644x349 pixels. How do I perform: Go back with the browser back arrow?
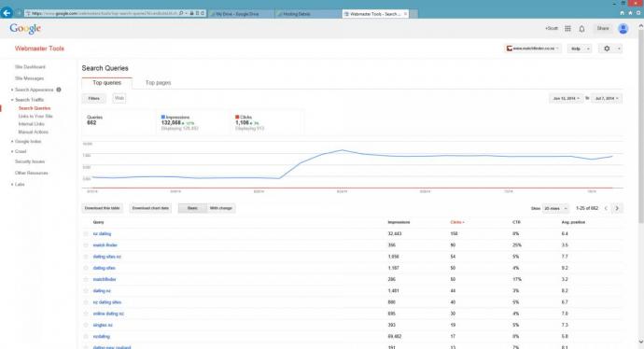(x=7, y=13)
